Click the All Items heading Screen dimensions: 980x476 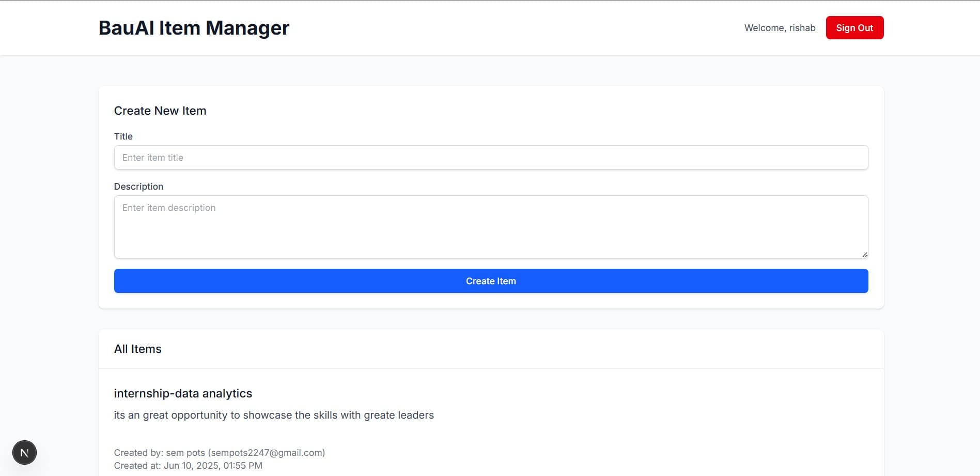click(138, 349)
